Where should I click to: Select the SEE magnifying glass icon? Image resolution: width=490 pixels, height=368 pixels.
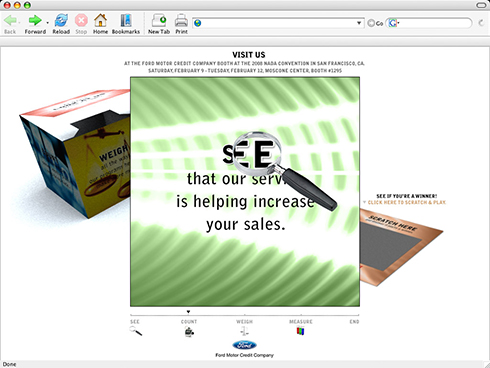pos(136,331)
